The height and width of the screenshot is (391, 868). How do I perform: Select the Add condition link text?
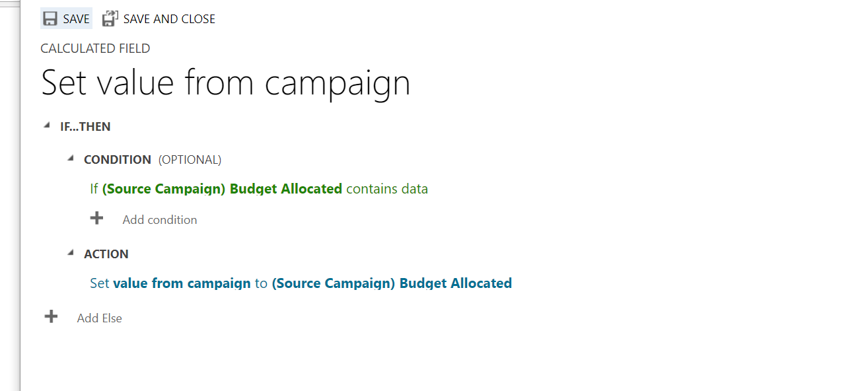pos(159,220)
